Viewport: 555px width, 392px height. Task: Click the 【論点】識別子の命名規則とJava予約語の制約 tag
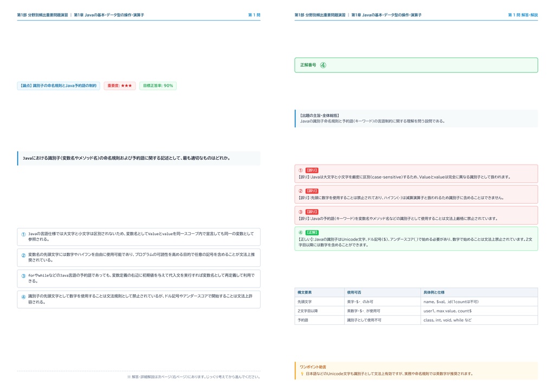tap(59, 86)
